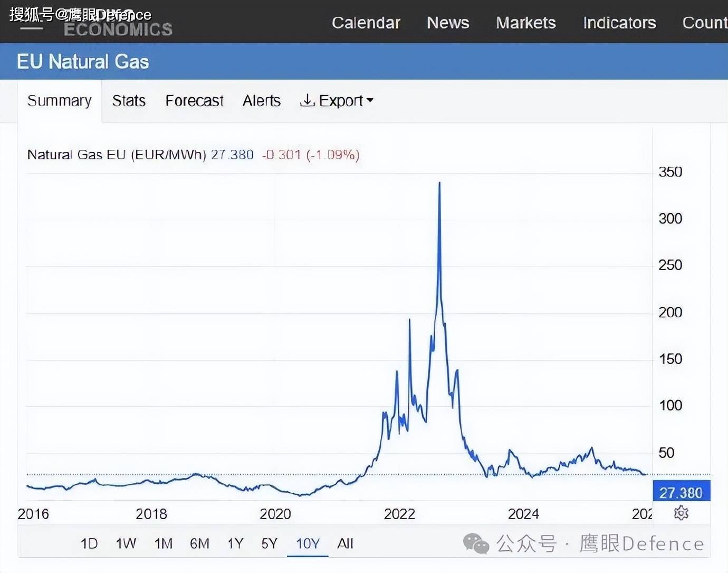This screenshot has height=573, width=728.
Task: Open the Forecast tab
Action: tap(194, 101)
